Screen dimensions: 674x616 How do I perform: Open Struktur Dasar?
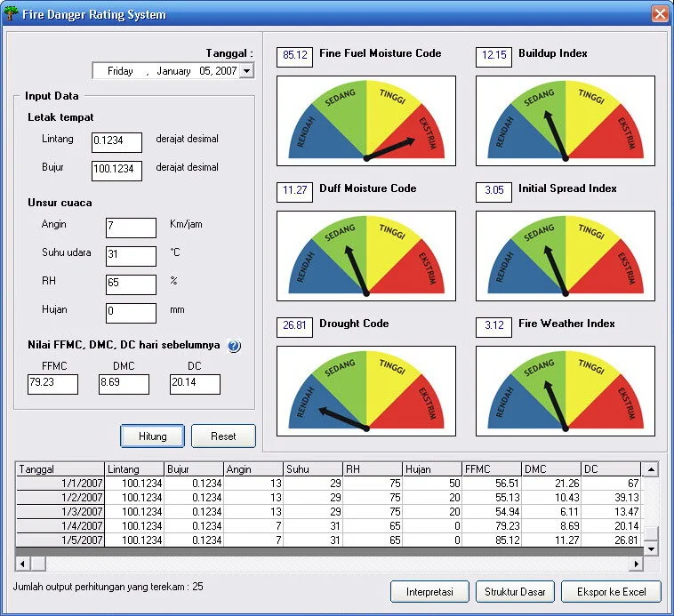pyautogui.click(x=516, y=591)
